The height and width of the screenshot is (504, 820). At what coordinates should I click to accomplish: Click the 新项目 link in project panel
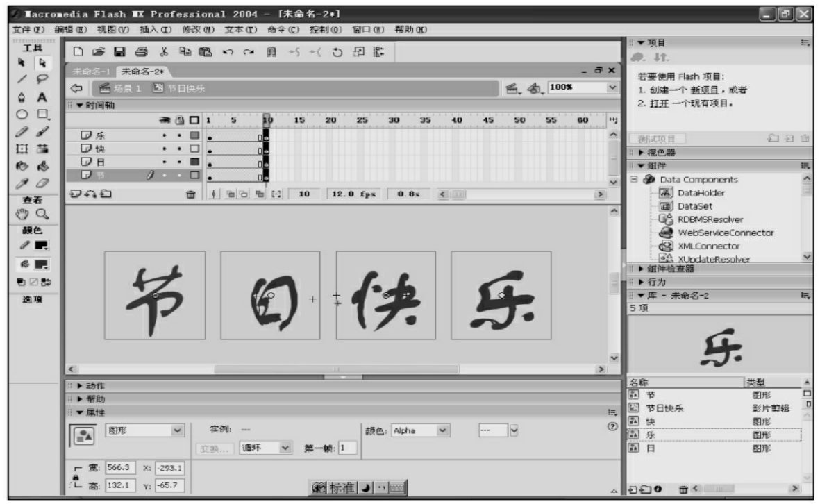point(704,90)
